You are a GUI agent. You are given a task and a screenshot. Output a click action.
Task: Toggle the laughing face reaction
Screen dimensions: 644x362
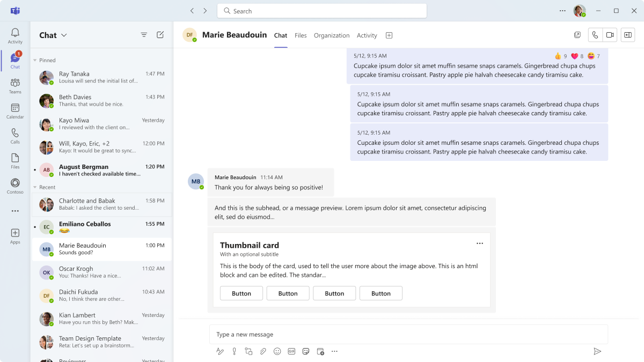click(x=594, y=56)
